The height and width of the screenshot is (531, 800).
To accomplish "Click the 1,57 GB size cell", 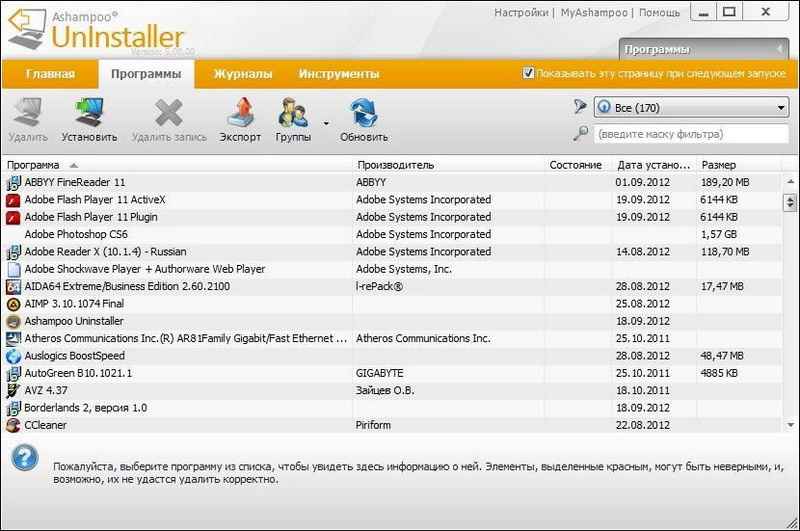I will point(721,234).
